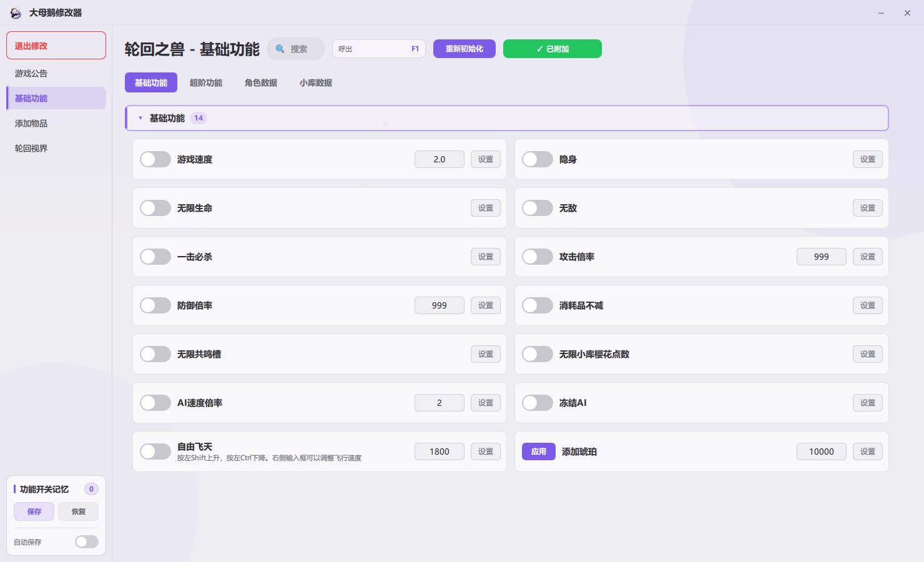Open 游戏公告 in the sidebar

click(x=56, y=73)
